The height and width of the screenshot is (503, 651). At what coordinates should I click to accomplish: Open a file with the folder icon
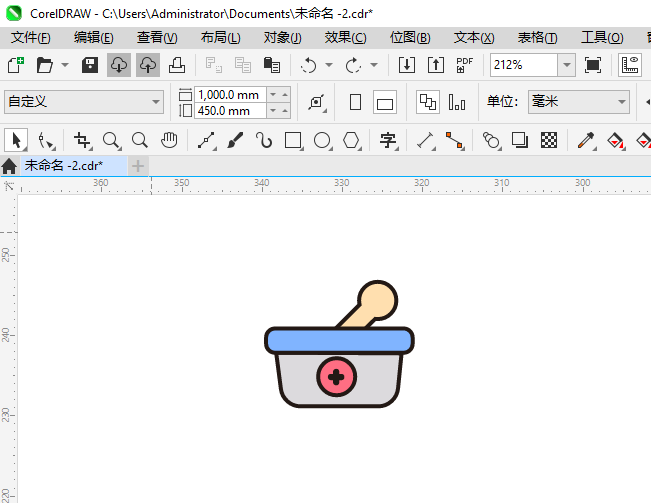coord(44,65)
